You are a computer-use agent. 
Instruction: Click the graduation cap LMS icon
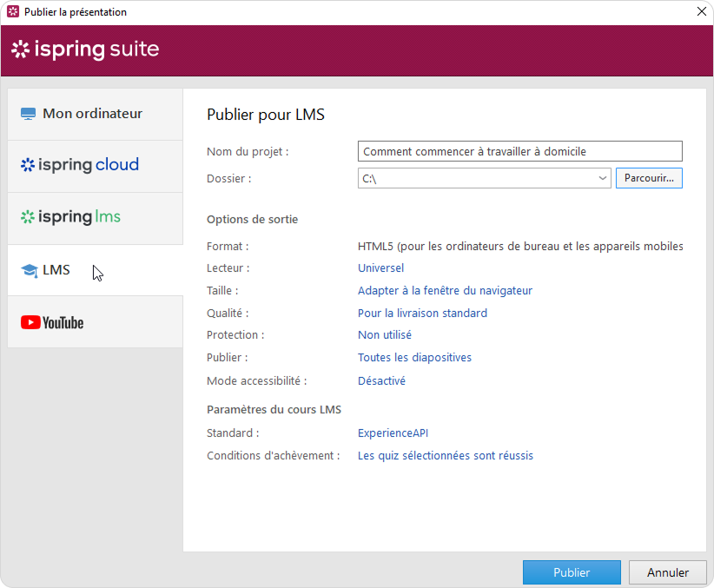click(29, 270)
